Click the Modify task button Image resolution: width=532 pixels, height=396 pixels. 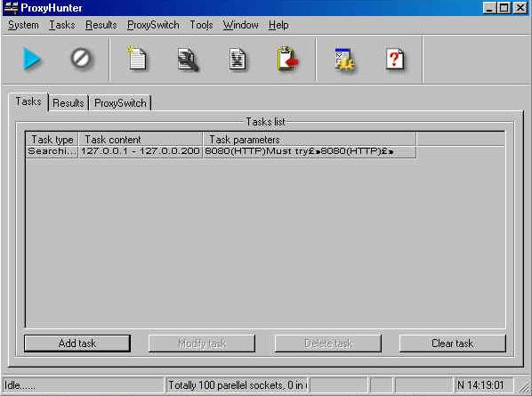coord(202,343)
